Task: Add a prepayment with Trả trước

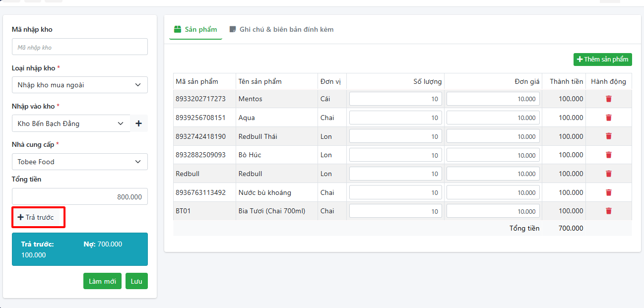Action: tap(36, 217)
